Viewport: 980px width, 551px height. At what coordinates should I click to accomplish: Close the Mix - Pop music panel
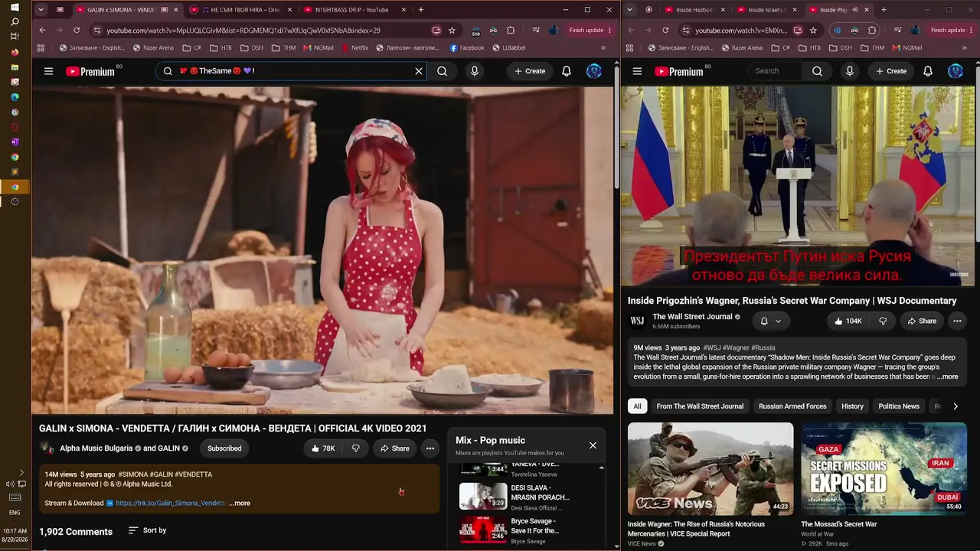click(593, 445)
